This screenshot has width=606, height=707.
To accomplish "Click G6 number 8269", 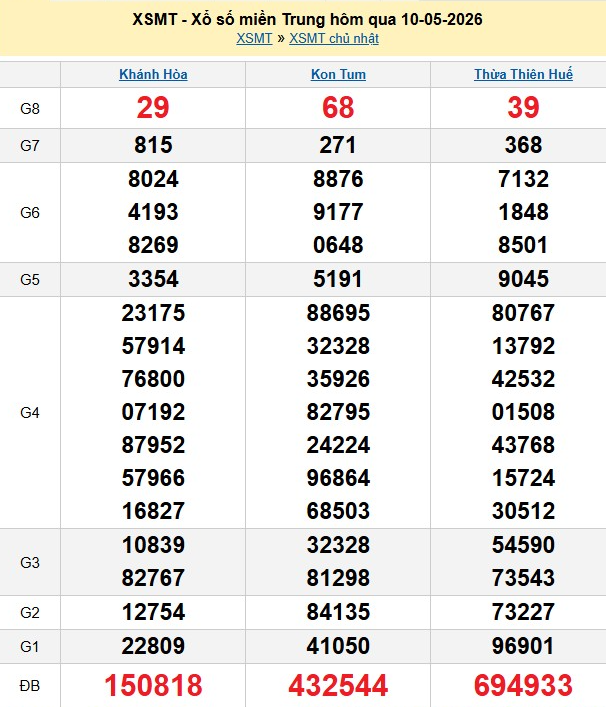I will pos(153,245).
